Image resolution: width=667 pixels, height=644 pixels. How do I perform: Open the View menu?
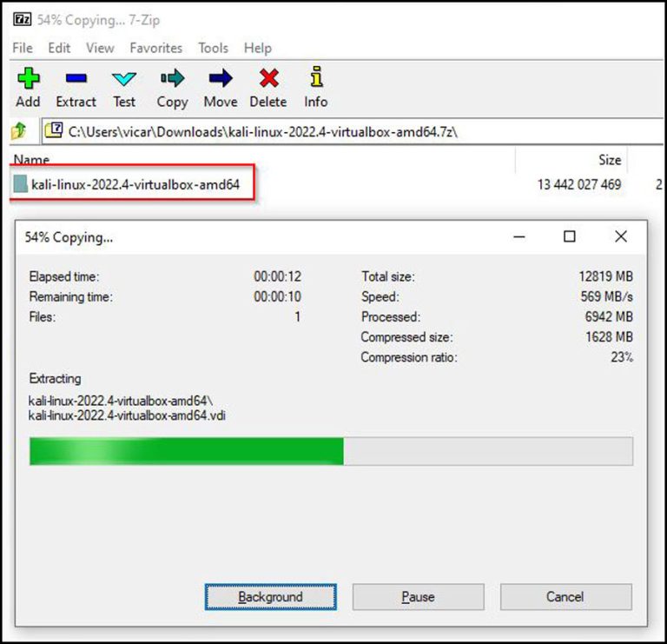100,48
